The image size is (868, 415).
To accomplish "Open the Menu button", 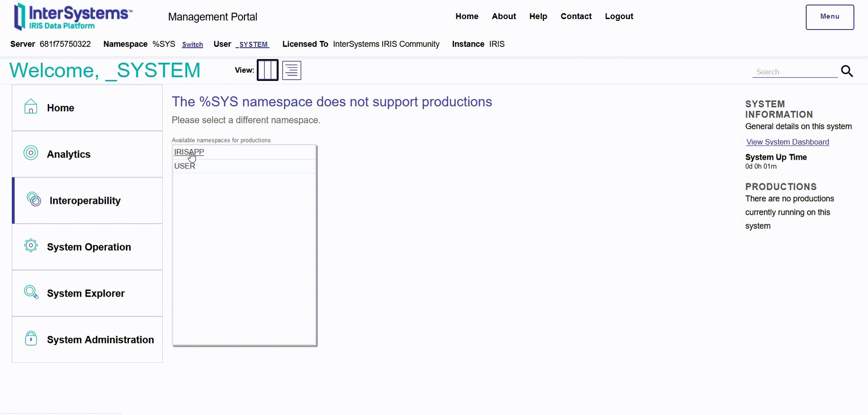I will (x=830, y=17).
